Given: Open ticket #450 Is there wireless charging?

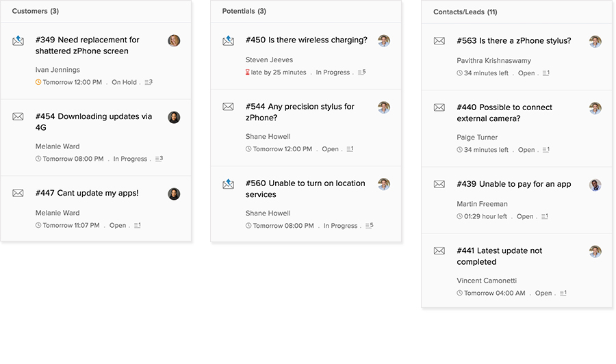Looking at the screenshot, I should coord(307,40).
